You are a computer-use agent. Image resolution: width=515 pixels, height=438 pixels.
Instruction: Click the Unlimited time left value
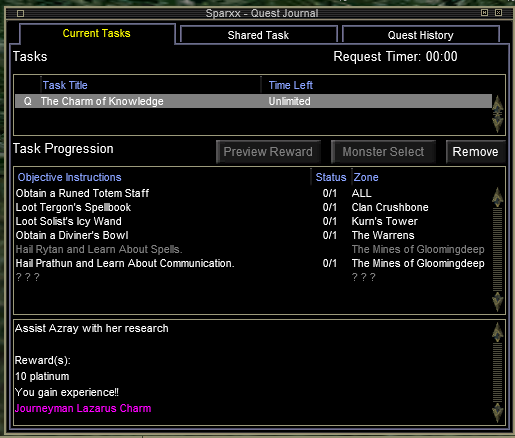point(289,101)
